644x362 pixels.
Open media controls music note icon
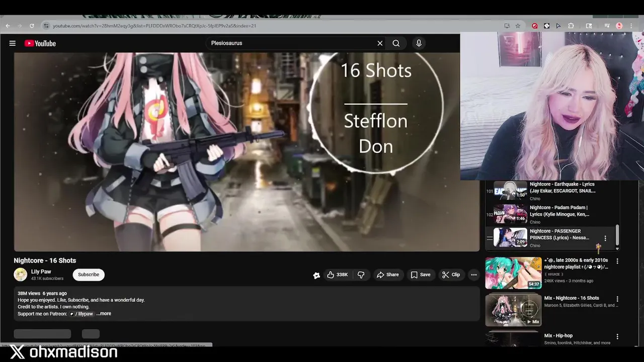coord(607,26)
